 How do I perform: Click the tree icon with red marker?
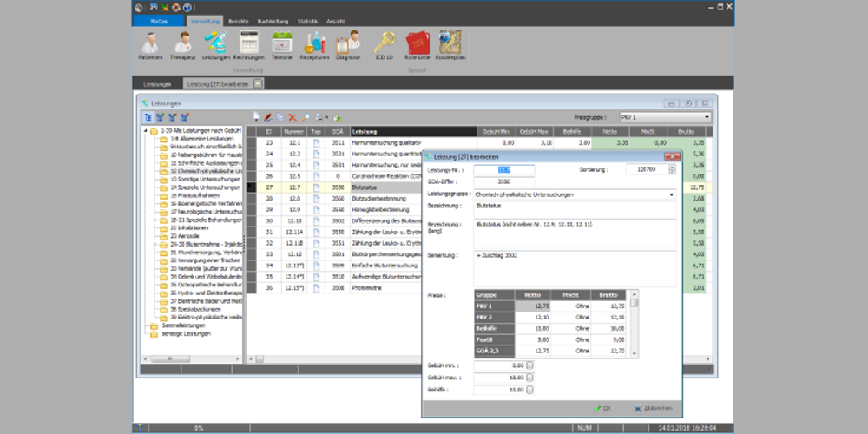[x=185, y=117]
